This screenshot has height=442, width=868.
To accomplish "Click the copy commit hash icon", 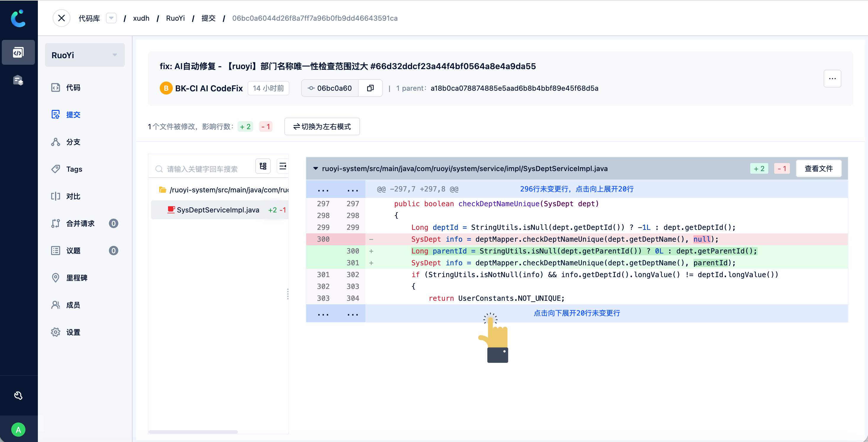I will [370, 88].
